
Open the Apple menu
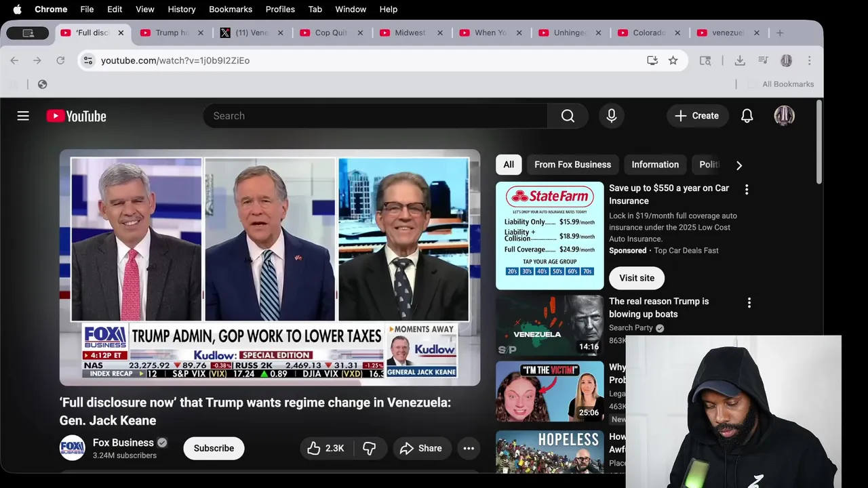pos(17,9)
